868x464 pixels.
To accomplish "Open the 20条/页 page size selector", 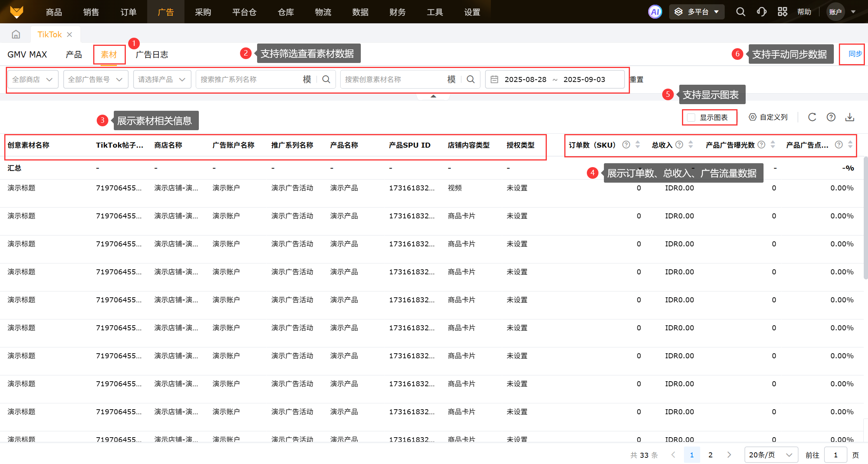I will click(x=771, y=455).
